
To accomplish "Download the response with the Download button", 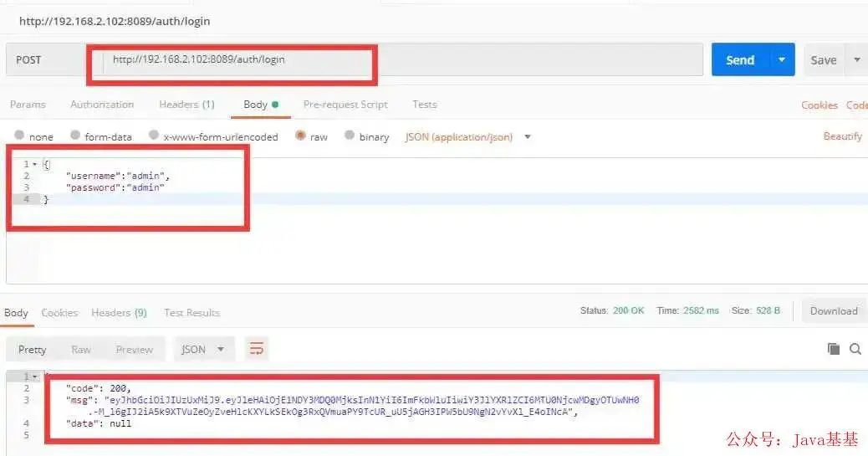I will coord(834,311).
